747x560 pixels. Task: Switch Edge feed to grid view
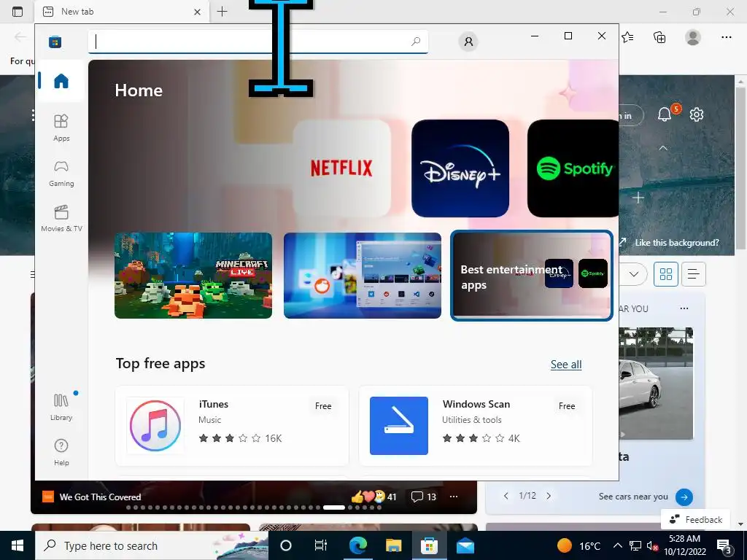665,274
